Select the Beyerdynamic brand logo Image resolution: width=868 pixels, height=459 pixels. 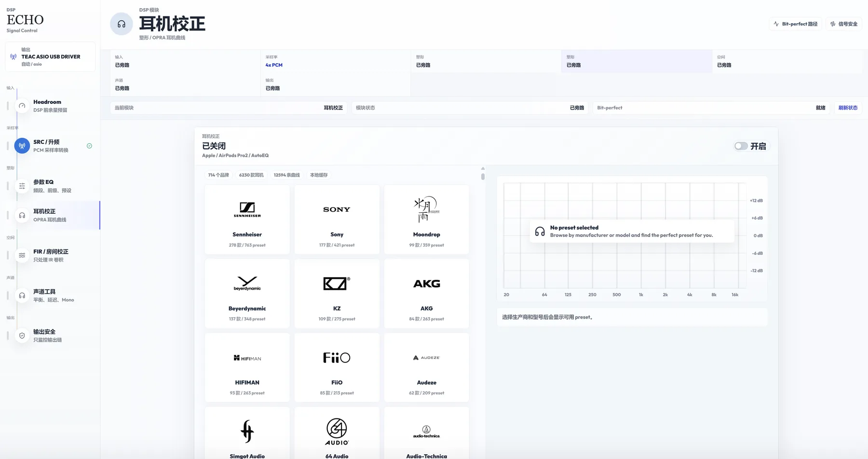pos(247,283)
